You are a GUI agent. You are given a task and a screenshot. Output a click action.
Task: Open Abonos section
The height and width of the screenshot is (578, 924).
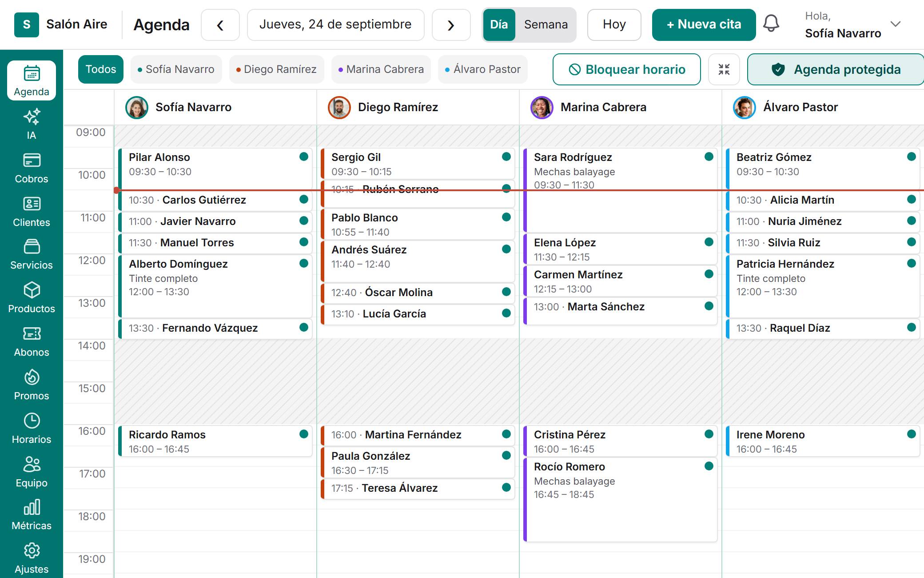[31, 341]
